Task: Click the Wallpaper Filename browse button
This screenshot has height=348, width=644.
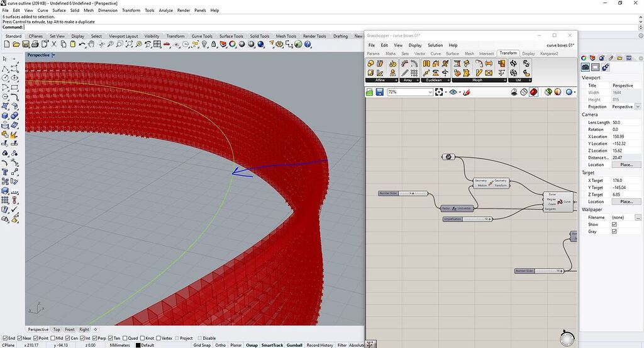Action: (x=638, y=217)
